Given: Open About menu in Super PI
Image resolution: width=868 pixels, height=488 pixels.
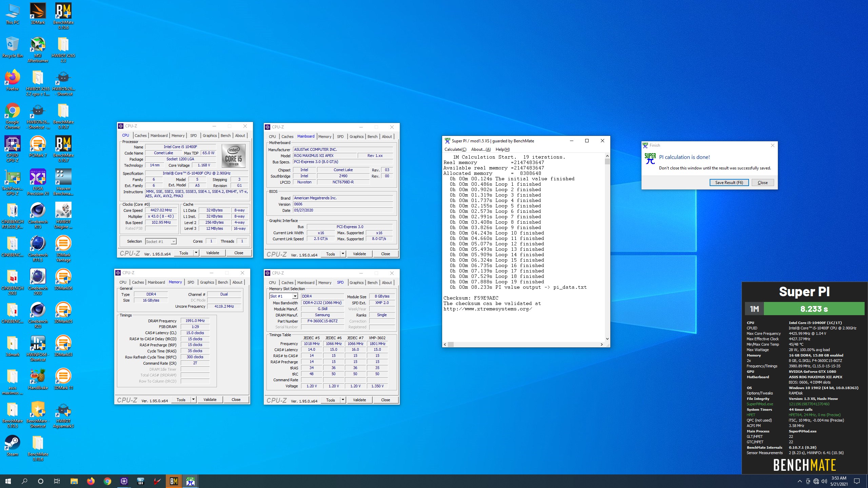Looking at the screenshot, I should coord(481,149).
